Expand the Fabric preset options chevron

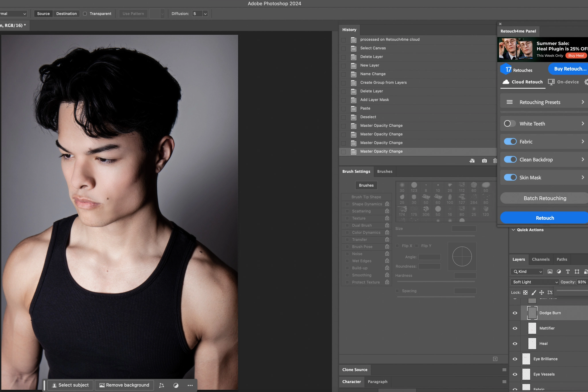pos(583,141)
